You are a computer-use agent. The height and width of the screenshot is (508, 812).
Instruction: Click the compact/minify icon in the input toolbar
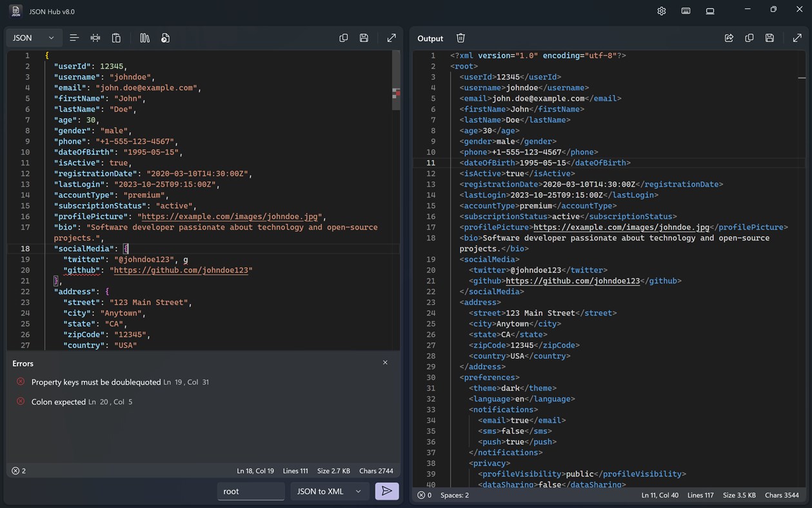pyautogui.click(x=95, y=38)
